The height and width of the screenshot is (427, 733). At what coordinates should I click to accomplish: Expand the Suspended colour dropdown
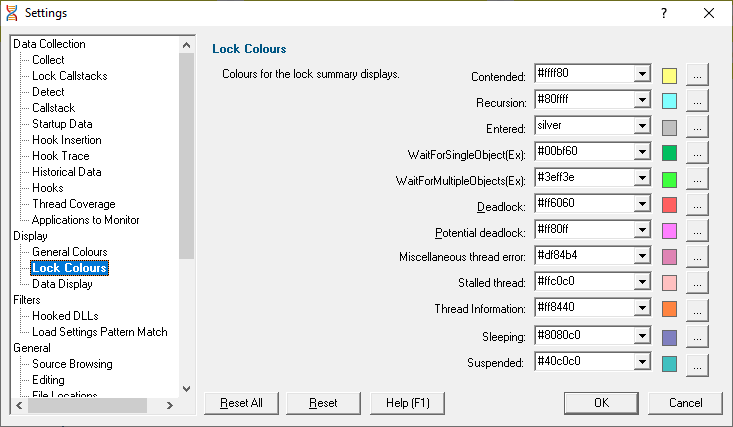tap(642, 361)
